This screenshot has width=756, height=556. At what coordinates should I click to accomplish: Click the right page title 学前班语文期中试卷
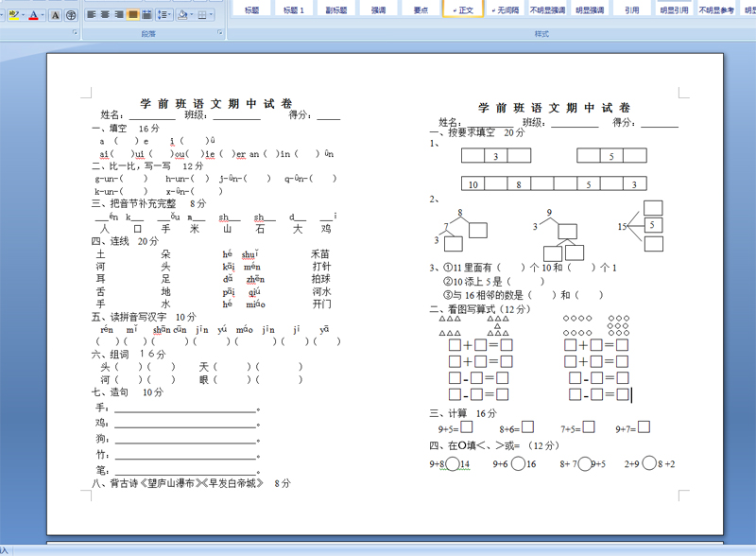click(x=554, y=108)
